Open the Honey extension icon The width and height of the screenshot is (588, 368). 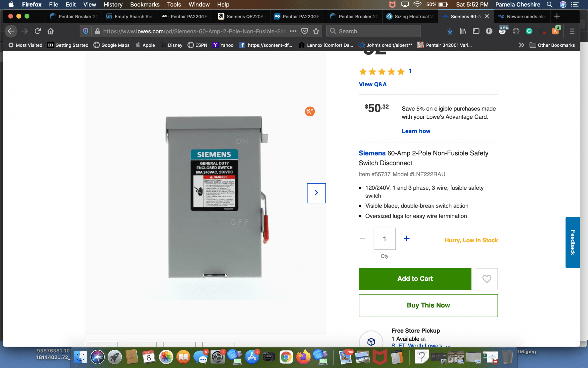point(555,31)
